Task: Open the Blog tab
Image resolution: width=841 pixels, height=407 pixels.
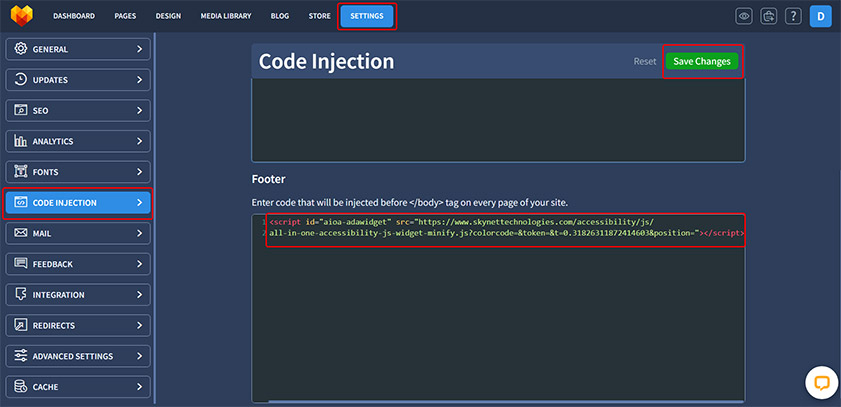Action: [x=280, y=16]
